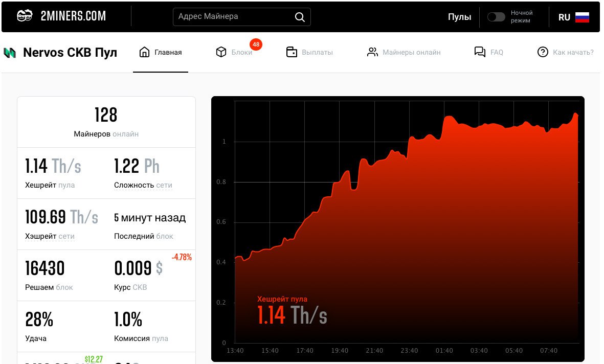604x364 pixels.
Task: Click the red 48 badge
Action: point(256,44)
